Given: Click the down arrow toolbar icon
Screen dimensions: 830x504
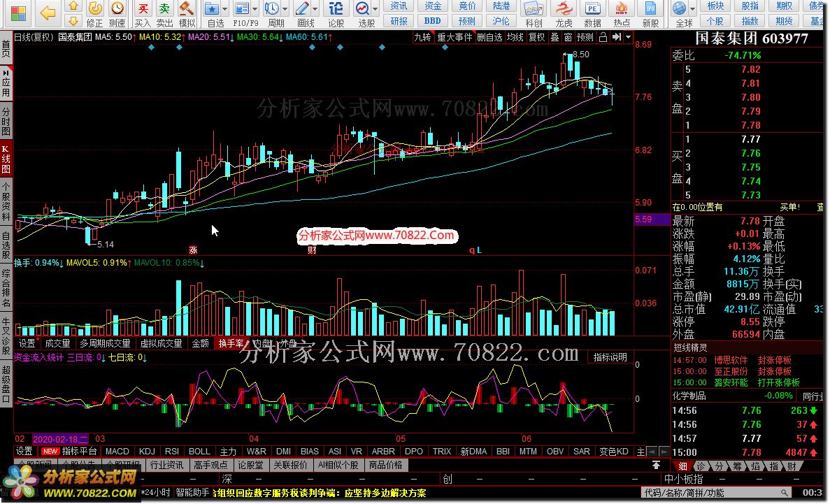Looking at the screenshot, I should pos(73,21).
